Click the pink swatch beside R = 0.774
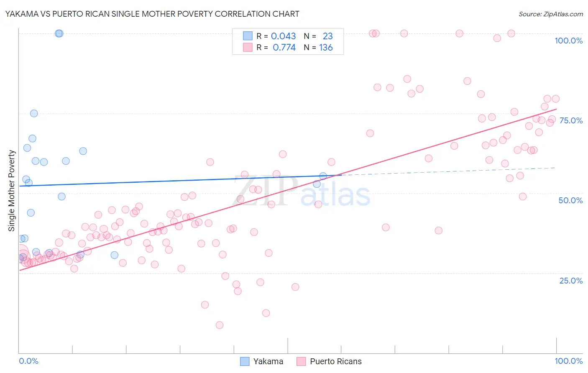This screenshot has height=373, width=588. point(248,47)
